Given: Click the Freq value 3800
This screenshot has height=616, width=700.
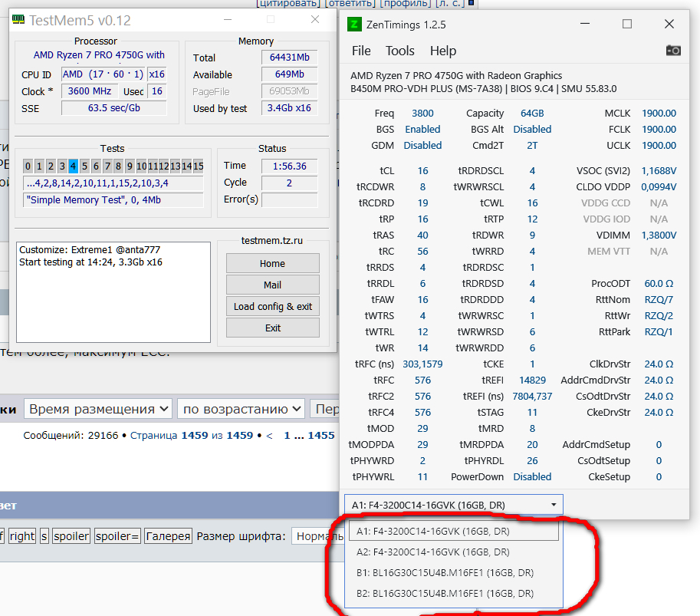Looking at the screenshot, I should point(422,113).
